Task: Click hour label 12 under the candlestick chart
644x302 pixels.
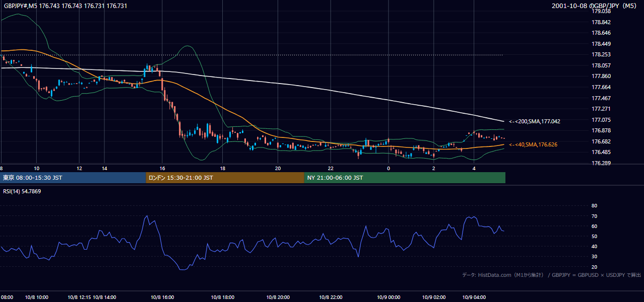Action: 80,168
